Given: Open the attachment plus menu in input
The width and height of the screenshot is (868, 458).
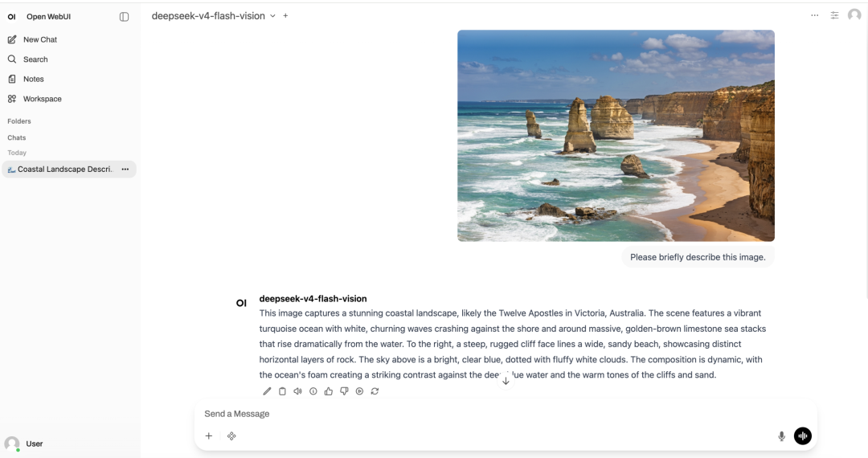Looking at the screenshot, I should point(209,436).
